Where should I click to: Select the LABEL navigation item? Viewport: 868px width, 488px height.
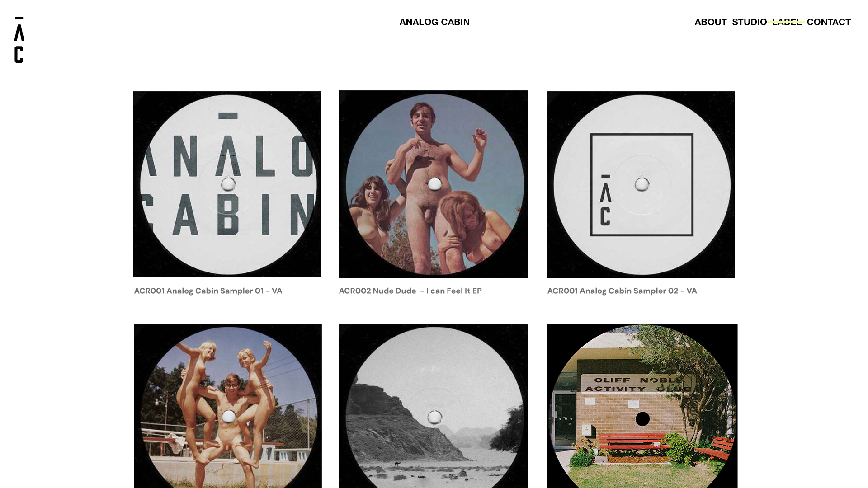coord(787,22)
